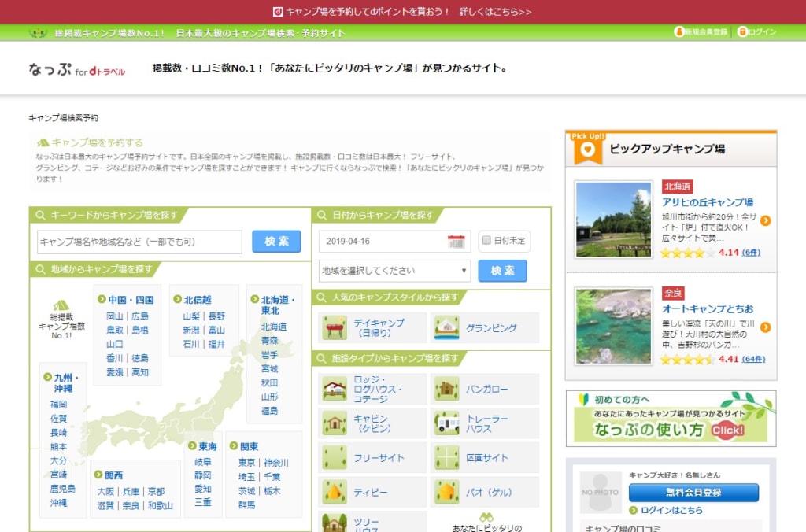
Task: Open the 関西 region heading
Action: [x=113, y=475]
